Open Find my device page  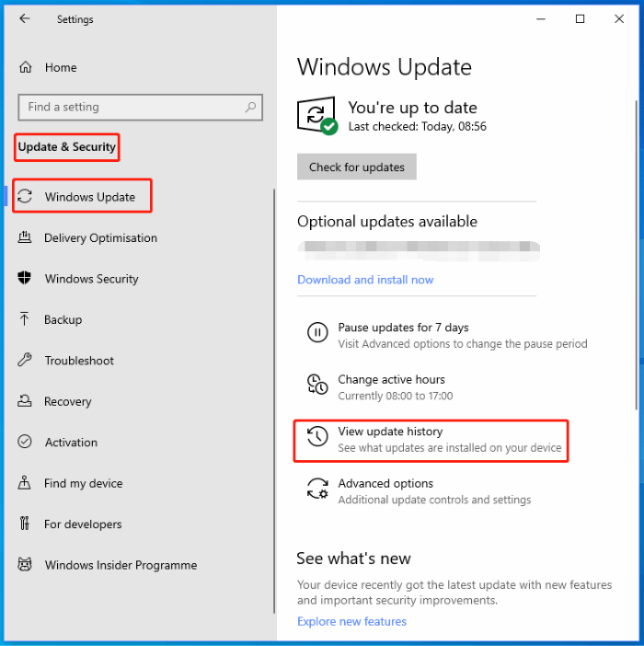pos(84,483)
